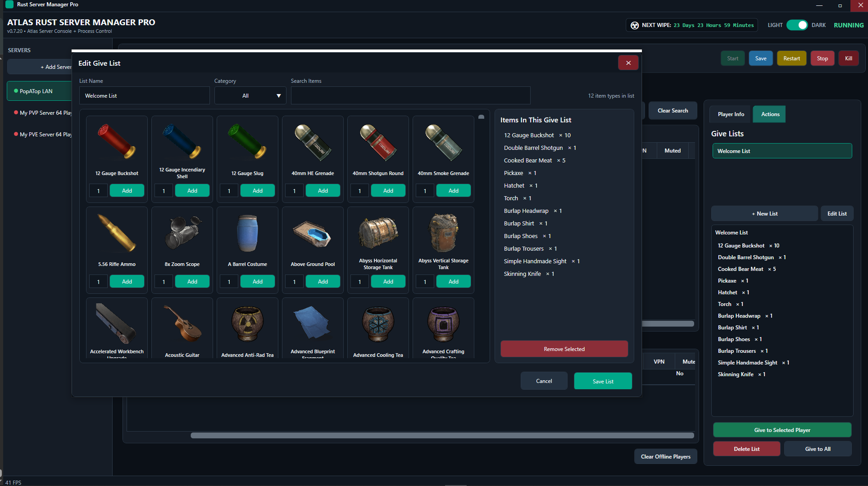The width and height of the screenshot is (868, 486).
Task: Select the PopATop LAN server
Action: tap(40, 91)
